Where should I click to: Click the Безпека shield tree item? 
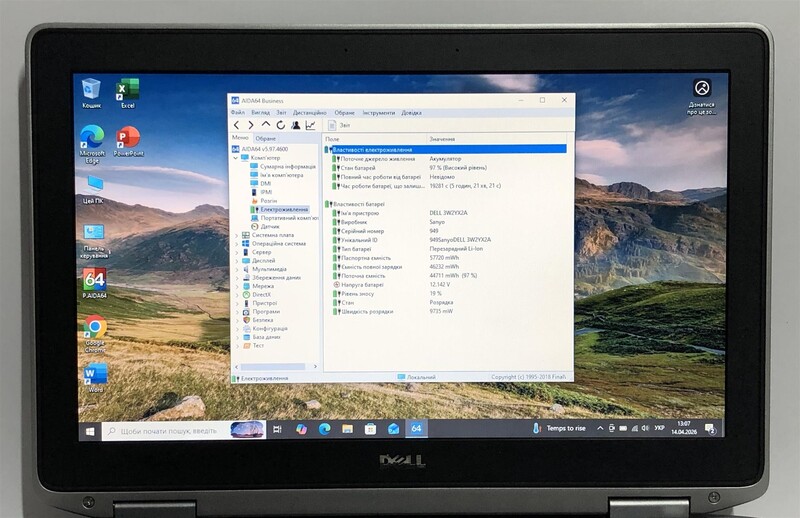(x=258, y=320)
